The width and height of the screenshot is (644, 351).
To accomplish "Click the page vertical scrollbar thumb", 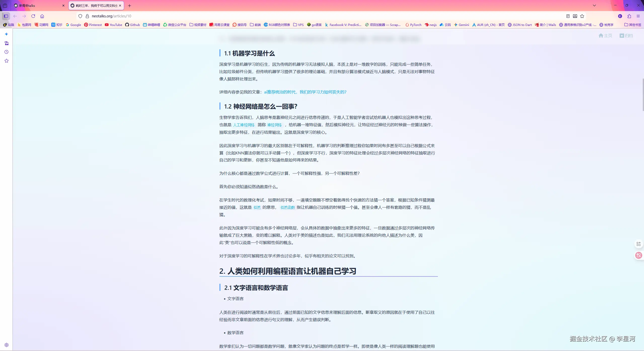I will pyautogui.click(x=643, y=94).
